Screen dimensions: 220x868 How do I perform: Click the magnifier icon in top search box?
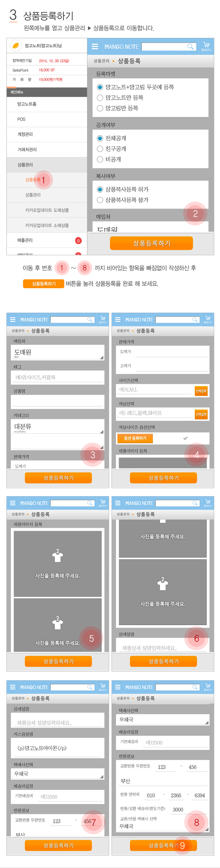point(190,46)
